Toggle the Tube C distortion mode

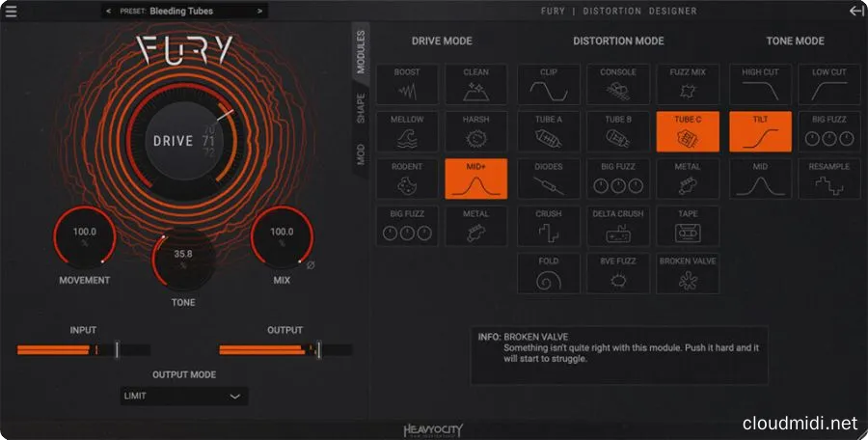[688, 131]
